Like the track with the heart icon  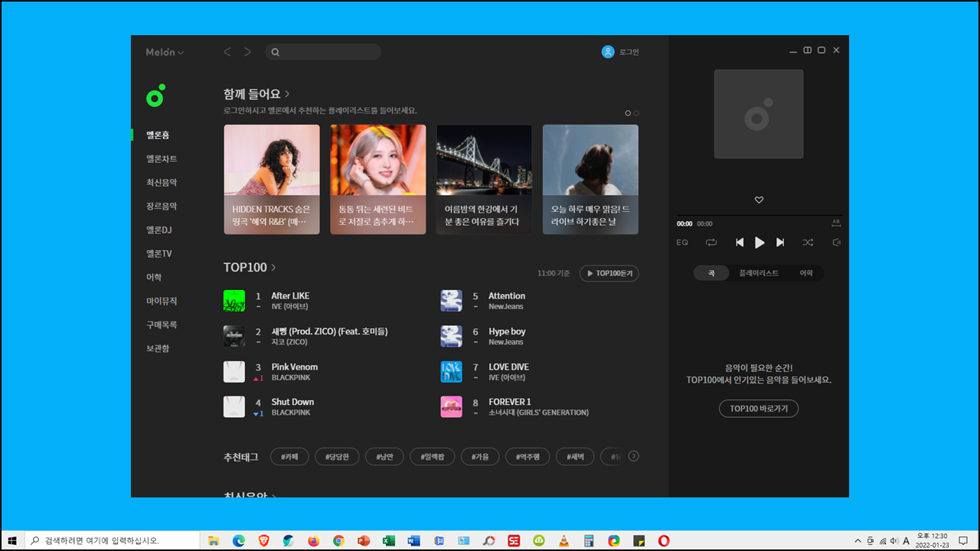[x=759, y=200]
